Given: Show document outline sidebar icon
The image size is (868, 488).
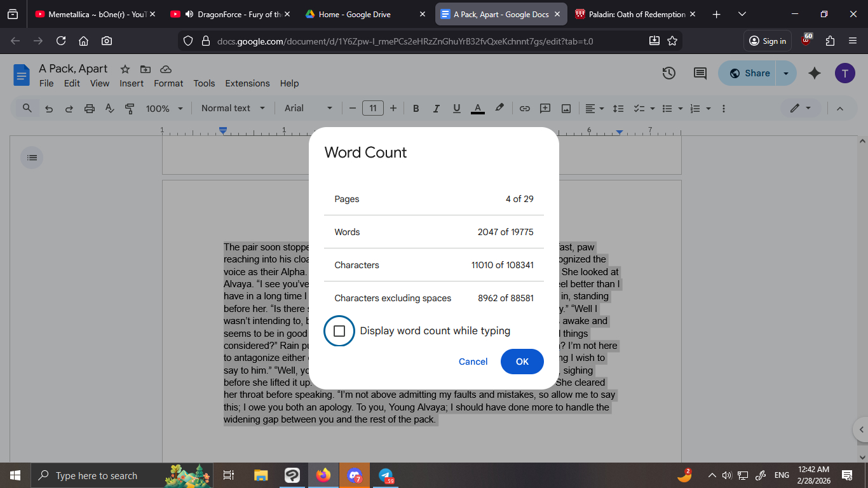Looking at the screenshot, I should click(x=32, y=157).
